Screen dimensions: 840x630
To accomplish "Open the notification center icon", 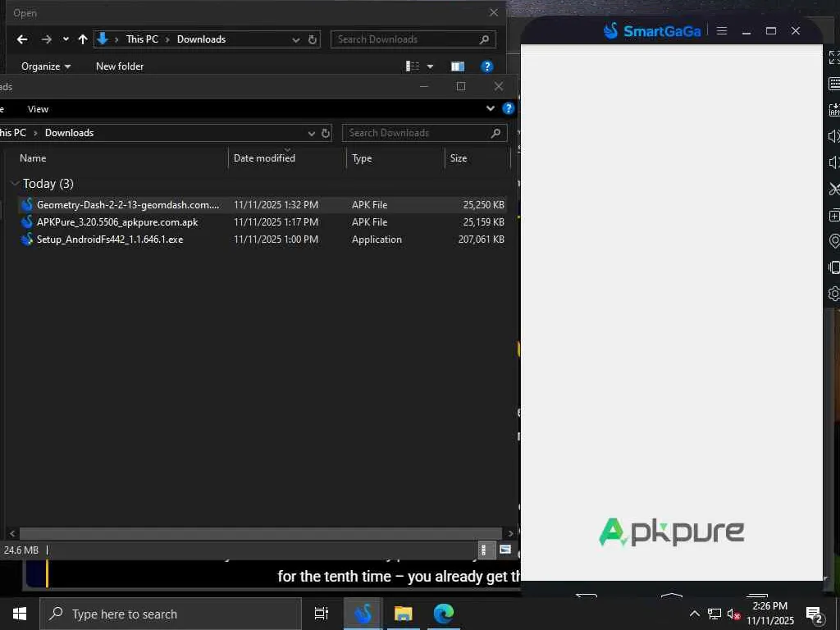I will click(x=815, y=614).
